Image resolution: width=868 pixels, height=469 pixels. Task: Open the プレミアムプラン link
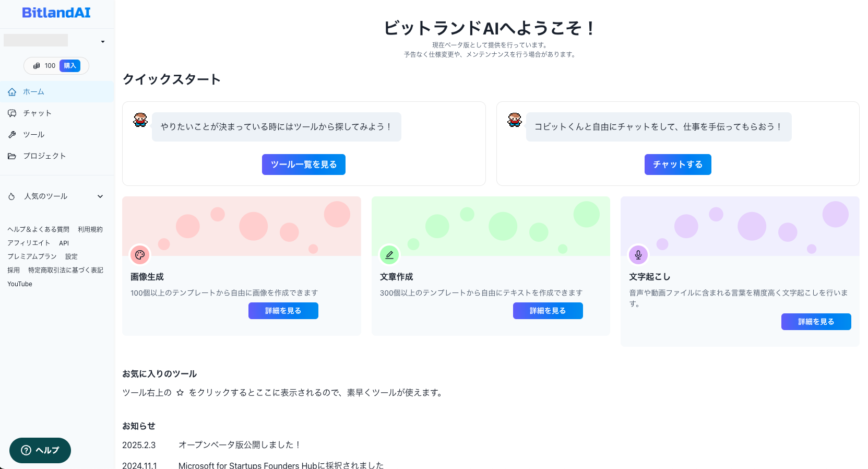coord(32,256)
